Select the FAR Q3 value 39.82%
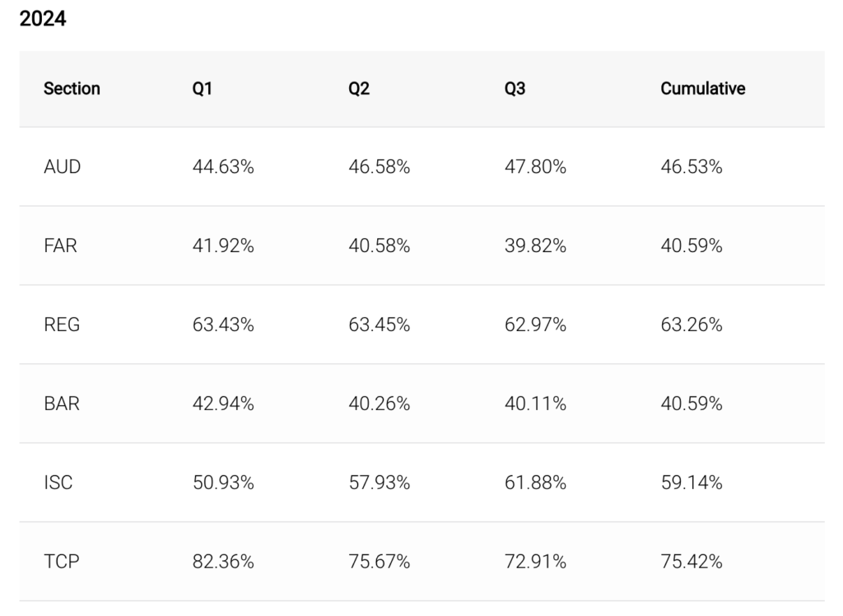The width and height of the screenshot is (843, 616). tap(535, 246)
